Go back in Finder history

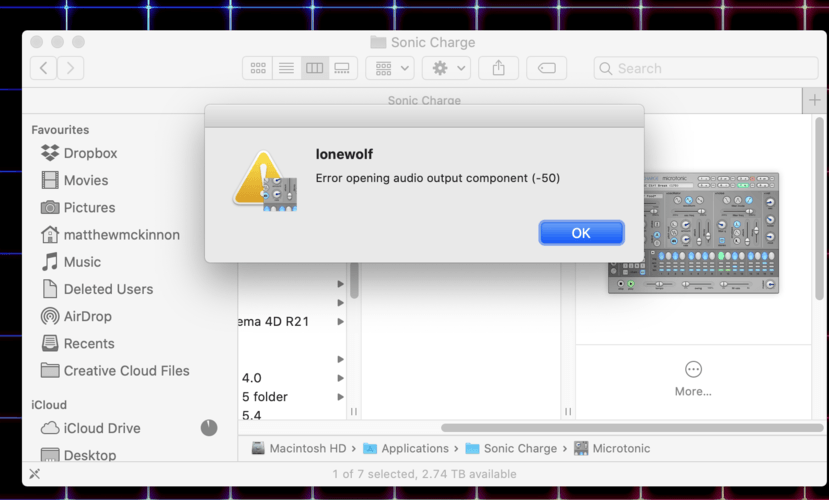point(43,68)
